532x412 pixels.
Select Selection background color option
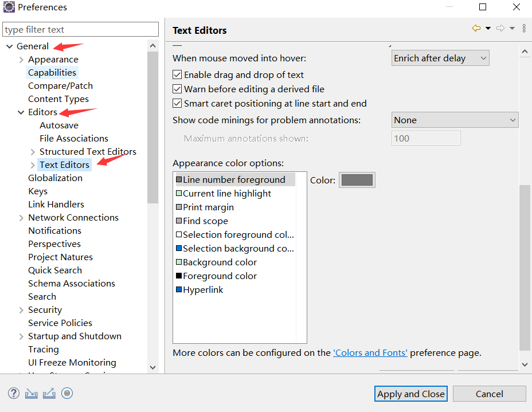(235, 249)
